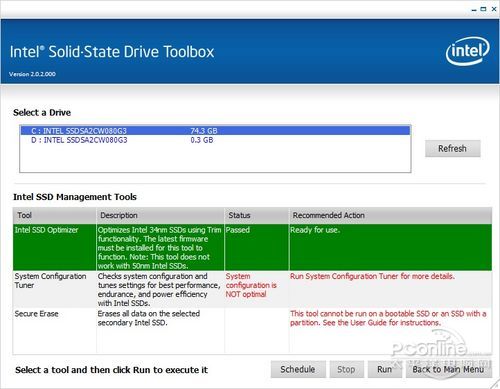Click the Secure Erase bootable SSD warning text
Viewport: 500px width, 389px height.
388,318
